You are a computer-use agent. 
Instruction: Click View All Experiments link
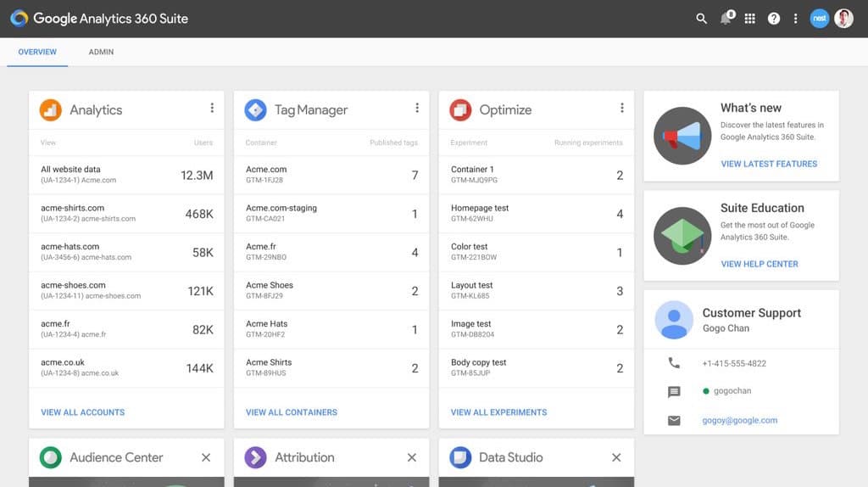(498, 412)
